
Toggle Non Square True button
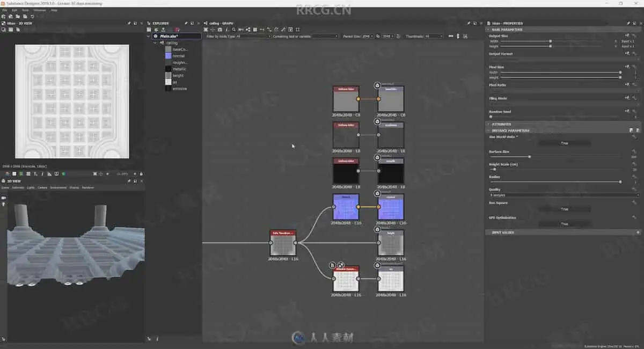coord(564,209)
